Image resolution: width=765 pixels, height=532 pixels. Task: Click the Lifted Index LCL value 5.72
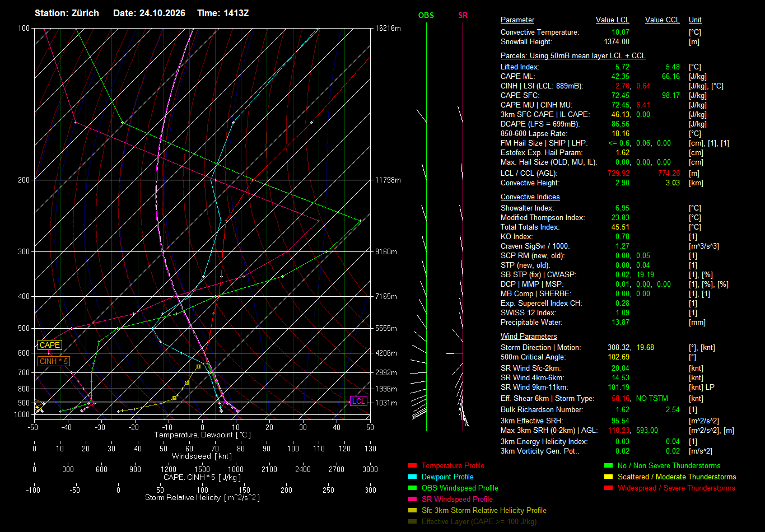[622, 67]
